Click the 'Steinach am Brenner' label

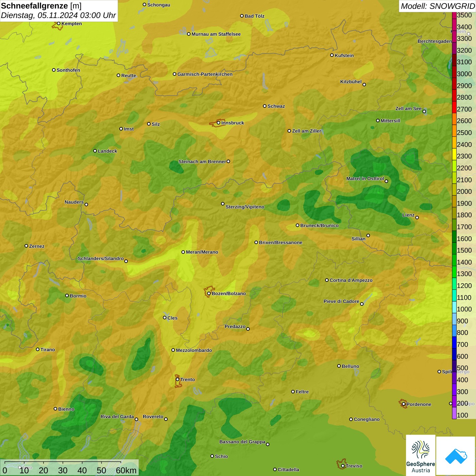pyautogui.click(x=202, y=161)
